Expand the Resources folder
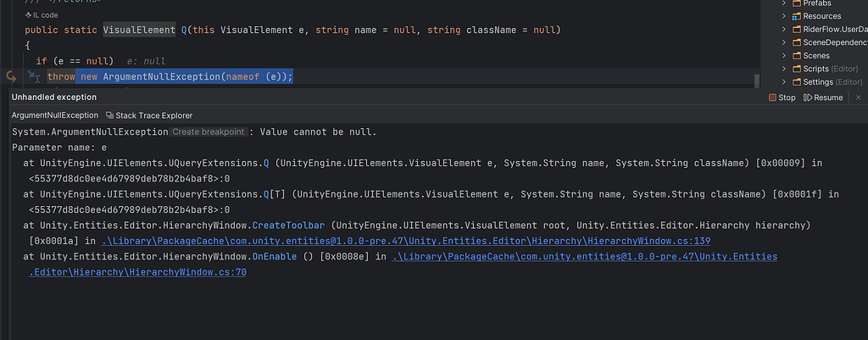Image resolution: width=868 pixels, height=340 pixels. click(785, 16)
